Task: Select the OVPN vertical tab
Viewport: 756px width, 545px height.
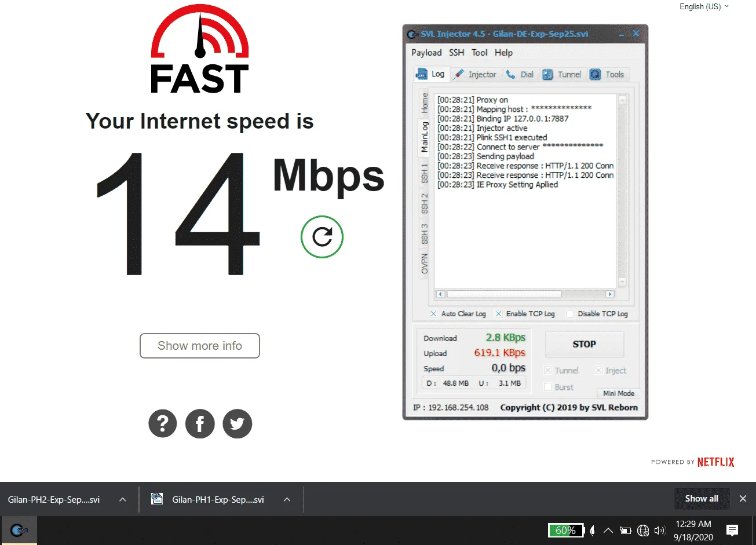Action: click(425, 264)
